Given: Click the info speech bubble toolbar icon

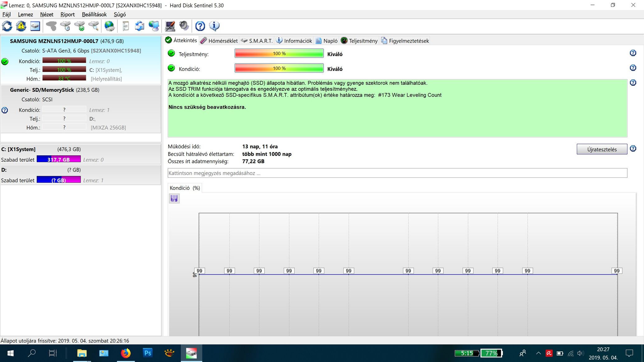Looking at the screenshot, I should 214,26.
